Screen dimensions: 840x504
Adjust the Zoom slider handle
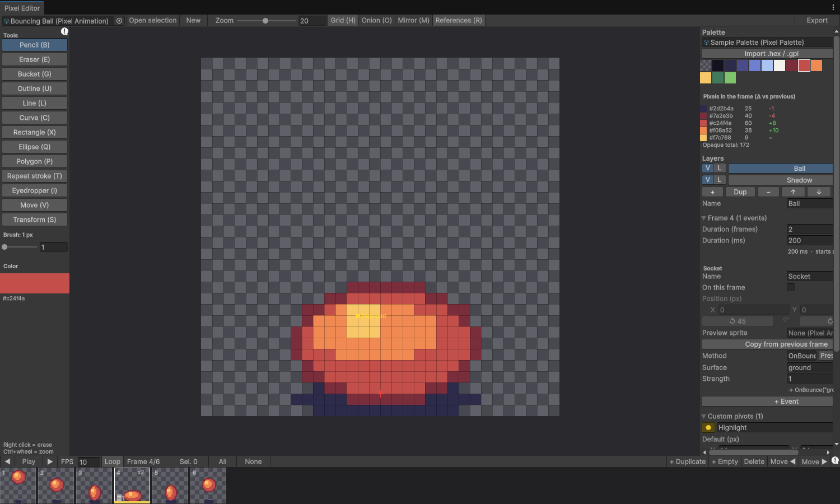[x=265, y=21]
